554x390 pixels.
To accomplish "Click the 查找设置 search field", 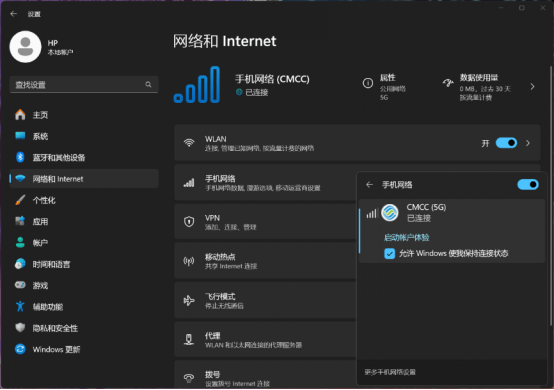I will coord(84,84).
